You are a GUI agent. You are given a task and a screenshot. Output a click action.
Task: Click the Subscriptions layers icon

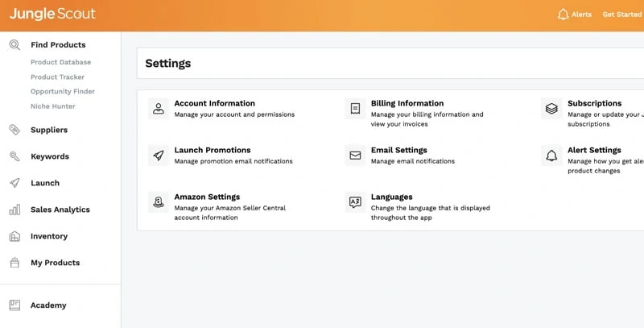pyautogui.click(x=551, y=109)
